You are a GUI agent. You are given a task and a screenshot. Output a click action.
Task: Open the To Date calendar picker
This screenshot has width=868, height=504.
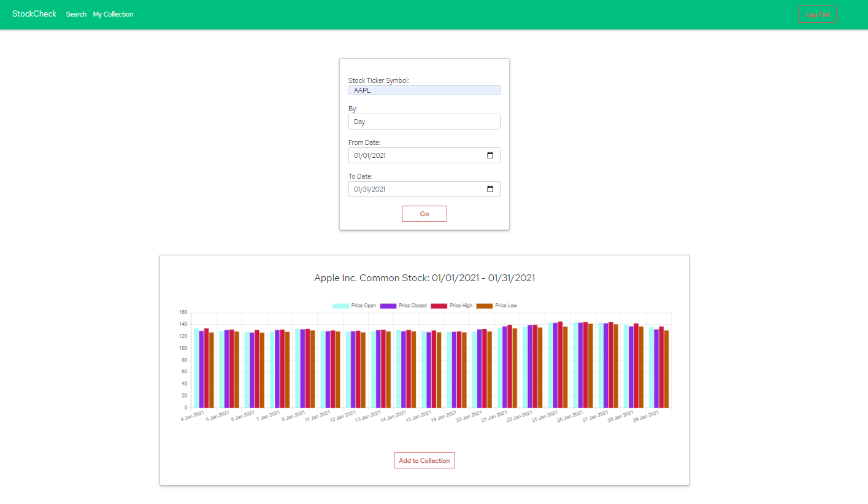(x=490, y=189)
